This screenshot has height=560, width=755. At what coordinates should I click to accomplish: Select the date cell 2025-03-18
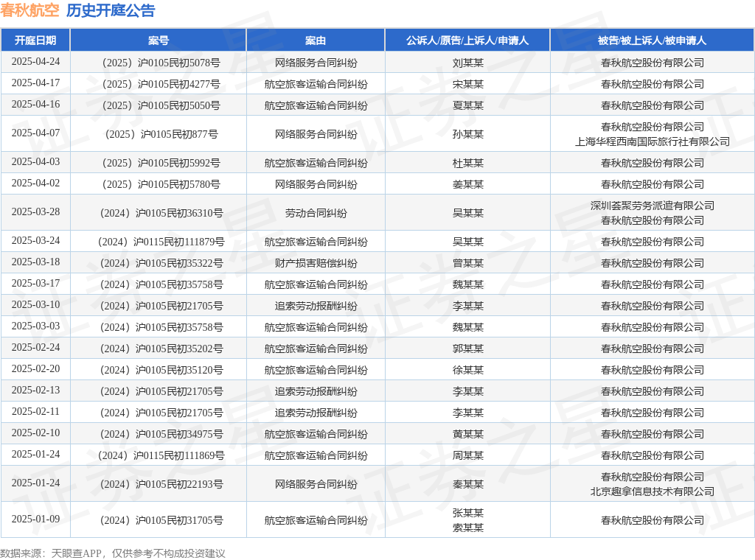[35, 262]
